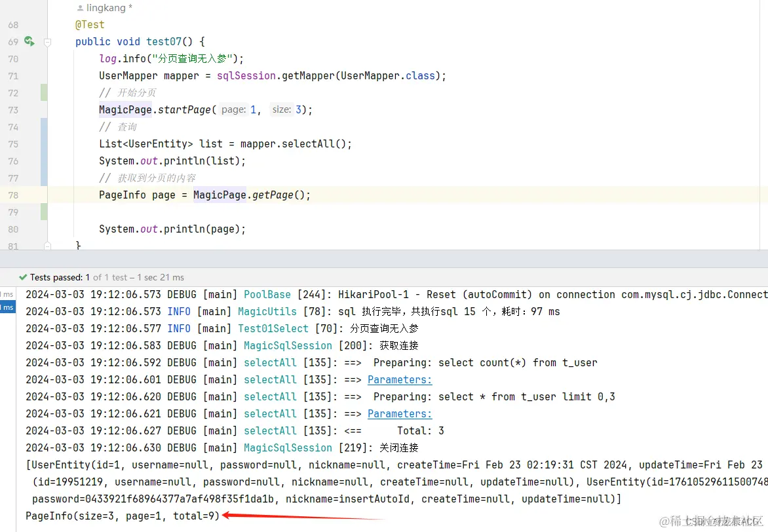Image resolution: width=768 pixels, height=532 pixels.
Task: Click line number 69 in the gutter
Action: [x=13, y=42]
